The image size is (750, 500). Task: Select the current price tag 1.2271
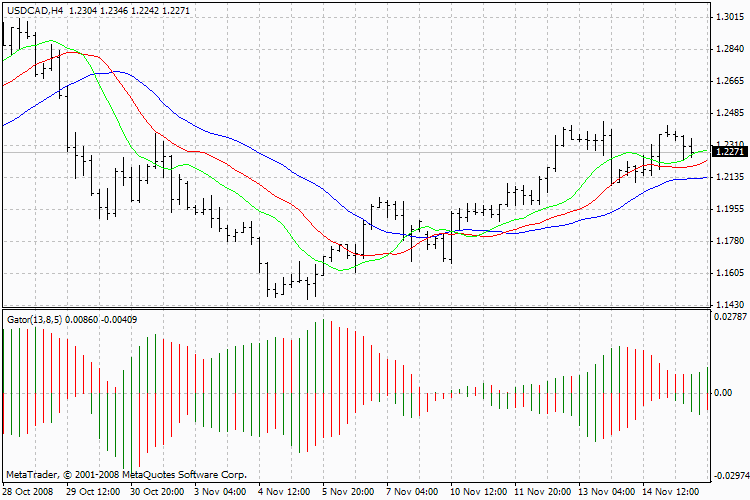[x=729, y=152]
